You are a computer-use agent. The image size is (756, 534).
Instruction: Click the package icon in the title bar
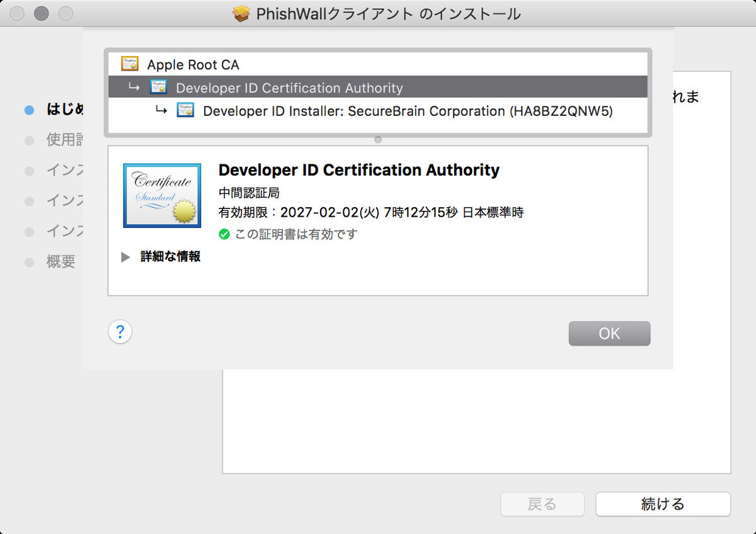point(241,13)
